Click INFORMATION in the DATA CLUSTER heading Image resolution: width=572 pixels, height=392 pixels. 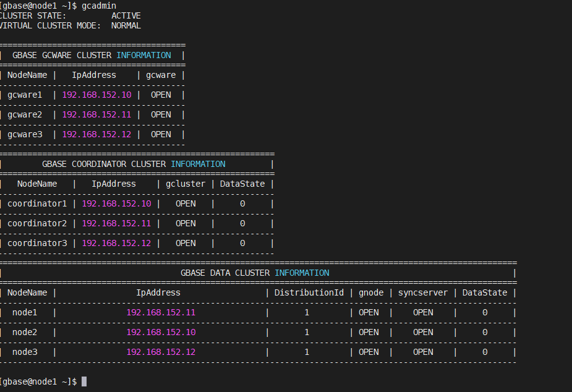point(302,273)
